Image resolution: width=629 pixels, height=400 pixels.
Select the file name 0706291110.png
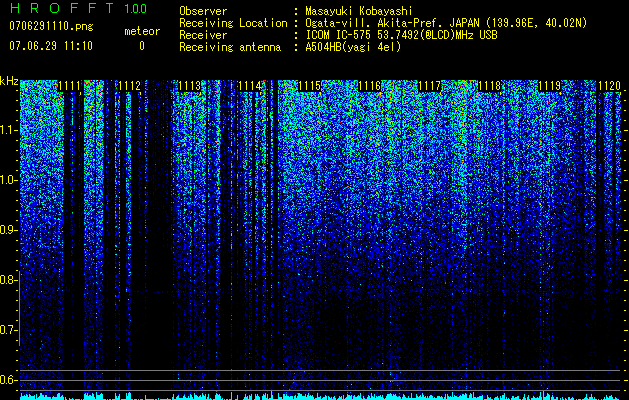[x=51, y=26]
